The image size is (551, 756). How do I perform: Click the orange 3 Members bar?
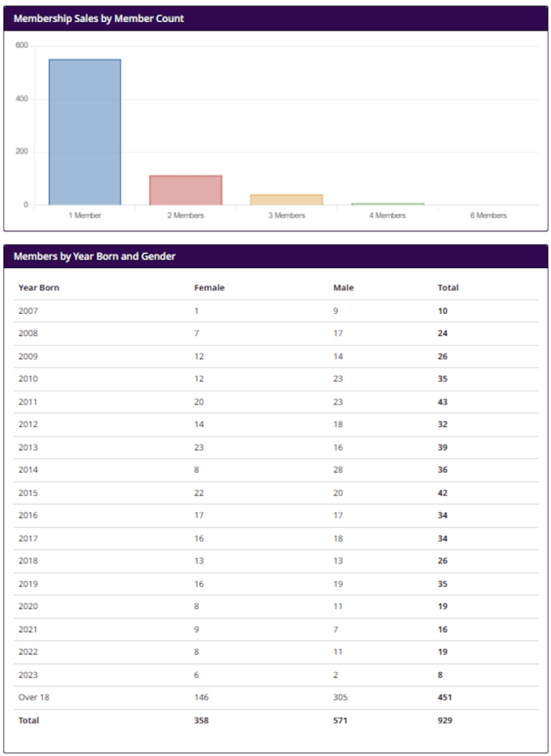286,199
